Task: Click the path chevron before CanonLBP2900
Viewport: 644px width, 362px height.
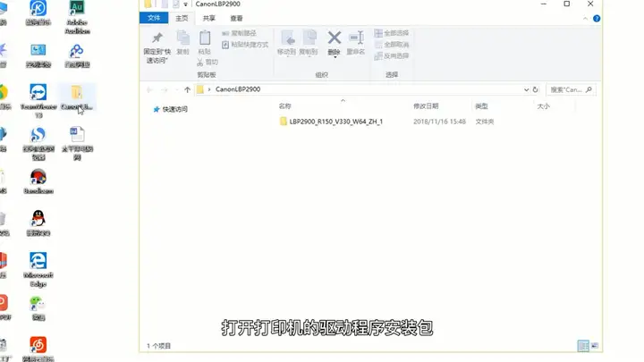Action: coord(209,89)
